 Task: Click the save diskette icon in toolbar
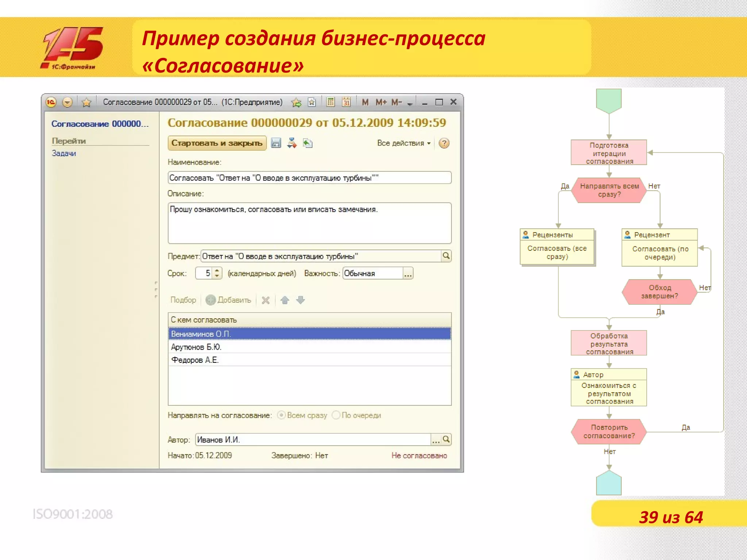tap(276, 143)
